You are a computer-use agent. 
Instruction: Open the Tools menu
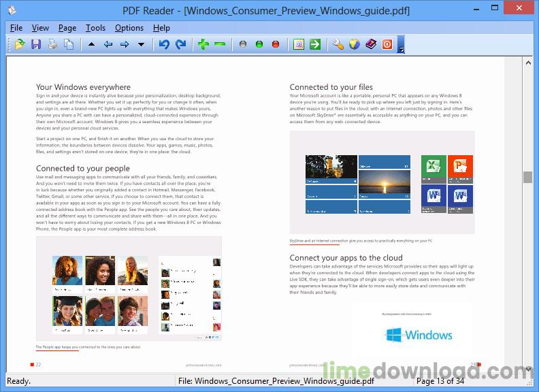tap(95, 28)
